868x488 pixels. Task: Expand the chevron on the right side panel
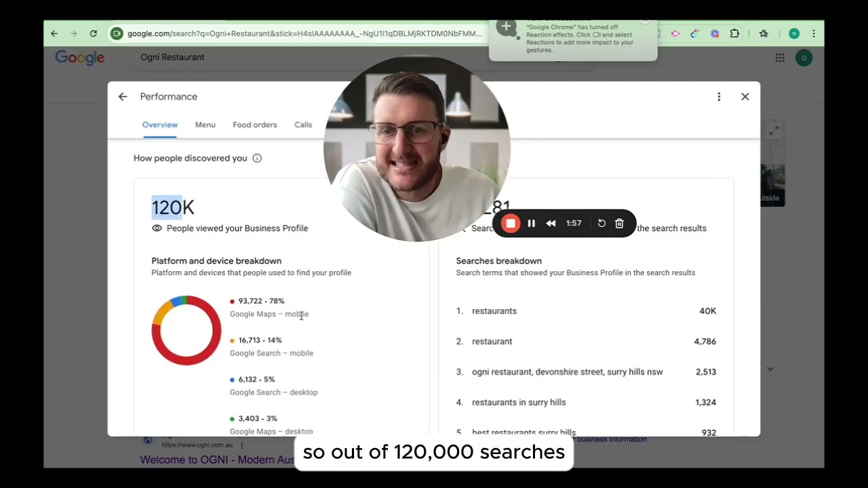[770, 369]
